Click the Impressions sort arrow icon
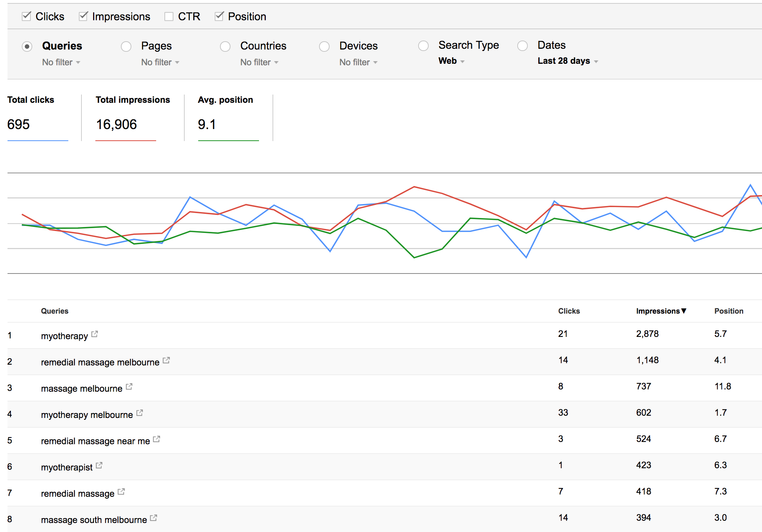Image resolution: width=762 pixels, height=532 pixels. pos(684,311)
